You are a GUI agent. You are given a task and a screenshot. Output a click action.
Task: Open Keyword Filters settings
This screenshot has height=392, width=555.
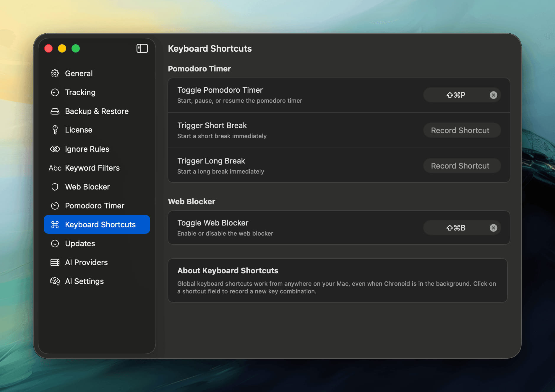pos(92,168)
